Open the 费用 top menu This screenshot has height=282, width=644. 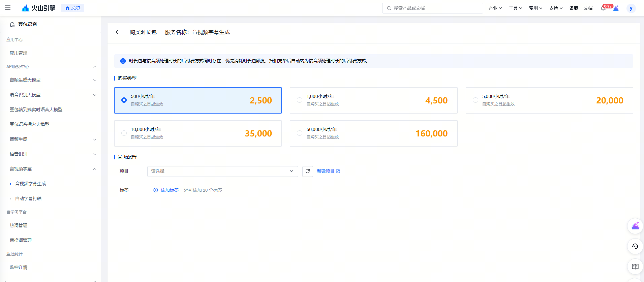coord(535,8)
